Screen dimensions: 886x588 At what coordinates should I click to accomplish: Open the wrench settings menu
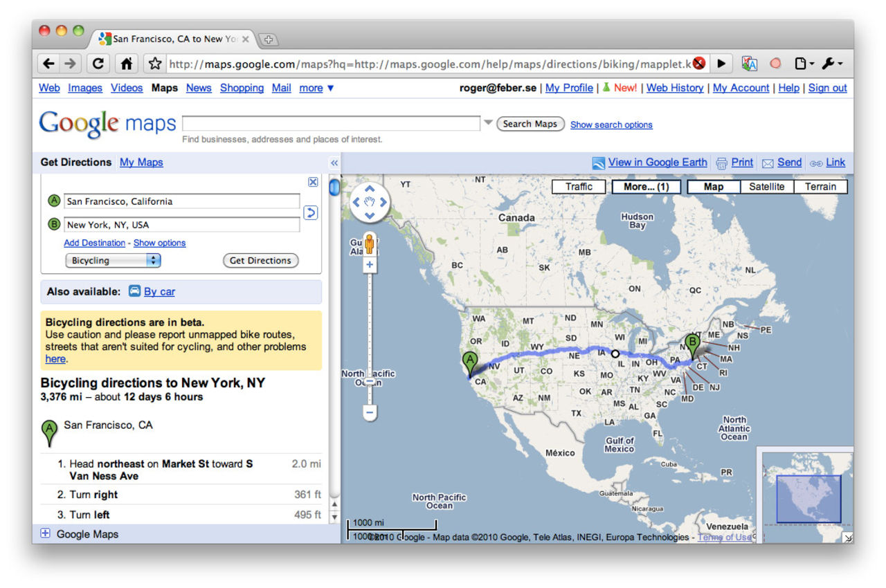[x=831, y=64]
